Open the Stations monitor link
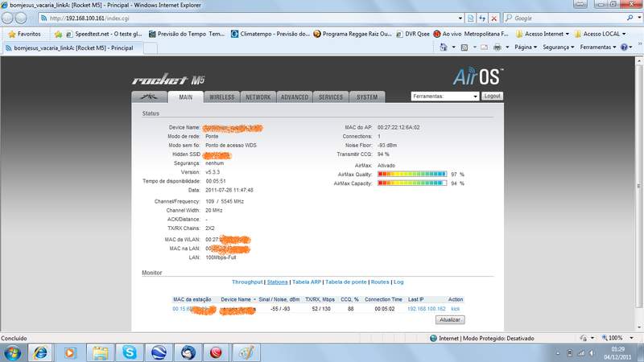Screen dimensions: 644x362 pyautogui.click(x=277, y=282)
